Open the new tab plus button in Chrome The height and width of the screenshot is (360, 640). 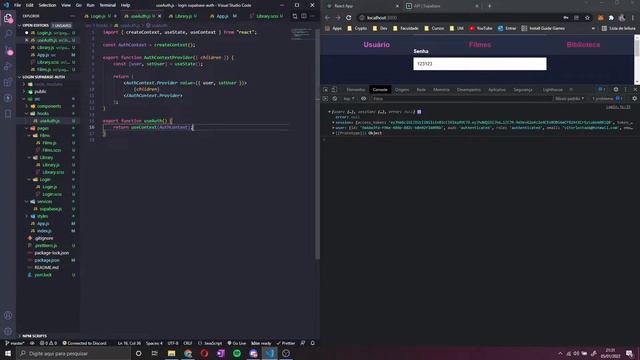pos(489,6)
